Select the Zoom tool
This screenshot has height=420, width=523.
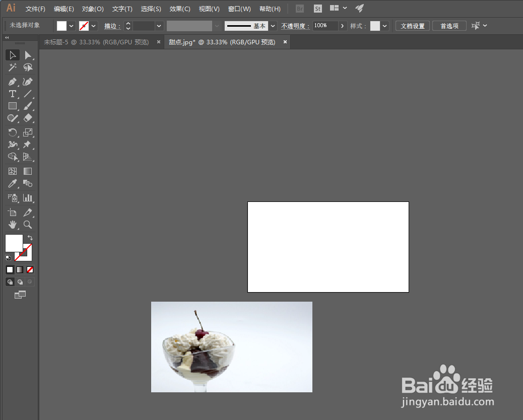[28, 225]
